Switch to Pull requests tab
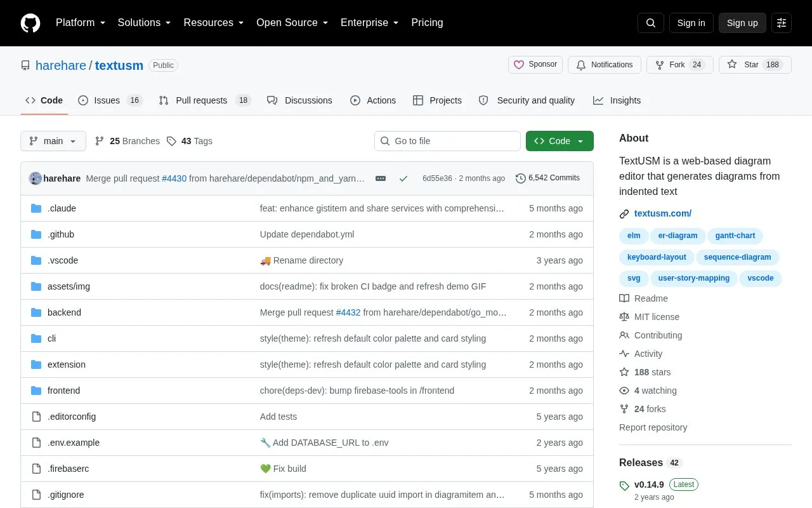This screenshot has width=812, height=508. (205, 100)
